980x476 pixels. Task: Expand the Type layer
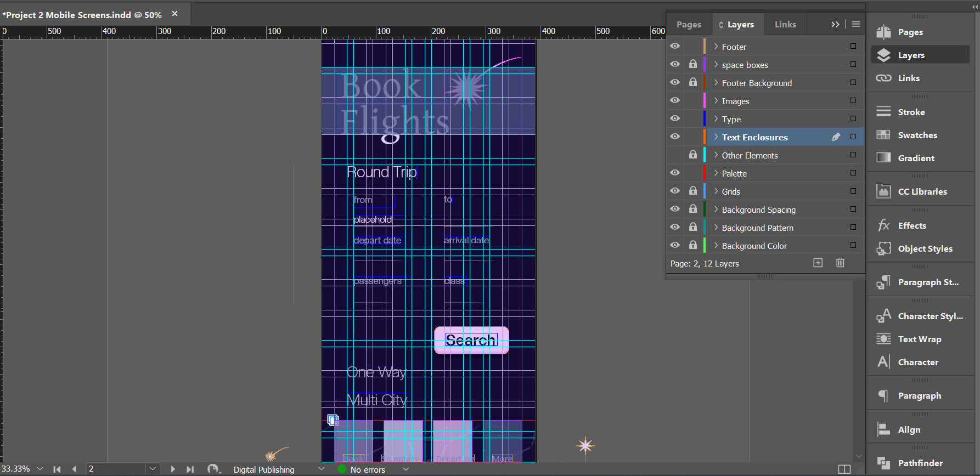(x=716, y=119)
